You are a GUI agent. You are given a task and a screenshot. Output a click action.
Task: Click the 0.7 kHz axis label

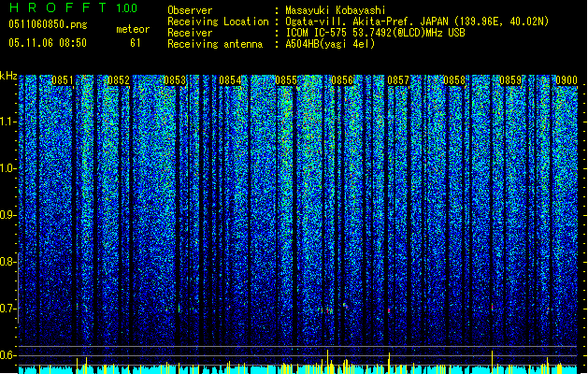point(8,309)
